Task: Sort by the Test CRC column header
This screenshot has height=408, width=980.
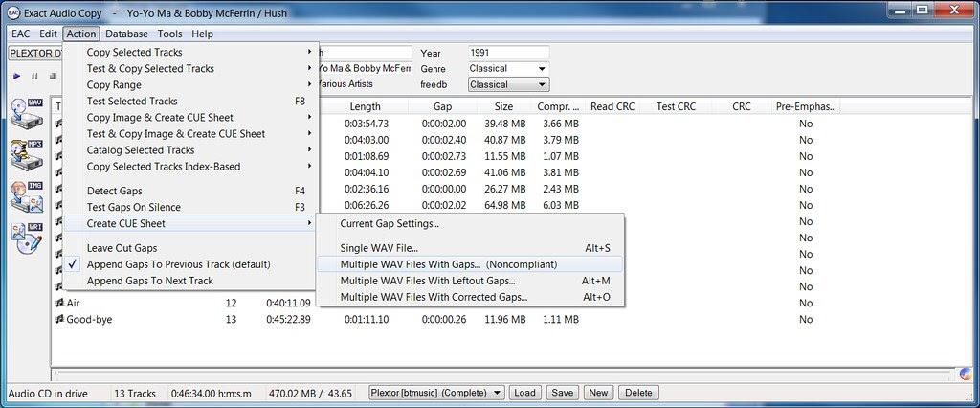Action: (x=676, y=107)
